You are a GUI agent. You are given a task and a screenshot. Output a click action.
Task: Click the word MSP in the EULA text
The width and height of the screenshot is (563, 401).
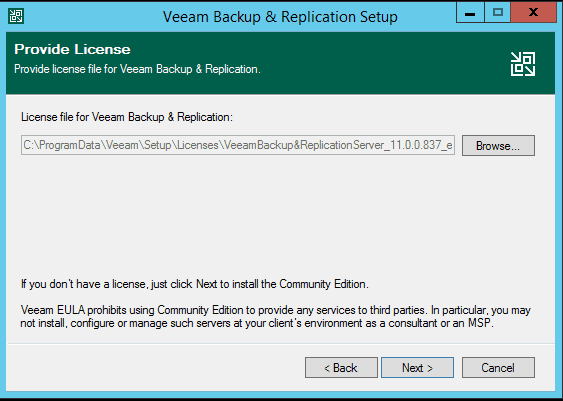479,323
